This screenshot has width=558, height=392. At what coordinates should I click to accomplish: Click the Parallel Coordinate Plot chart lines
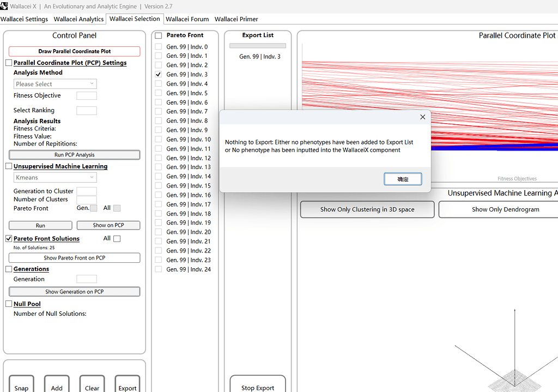pyautogui.click(x=430, y=106)
